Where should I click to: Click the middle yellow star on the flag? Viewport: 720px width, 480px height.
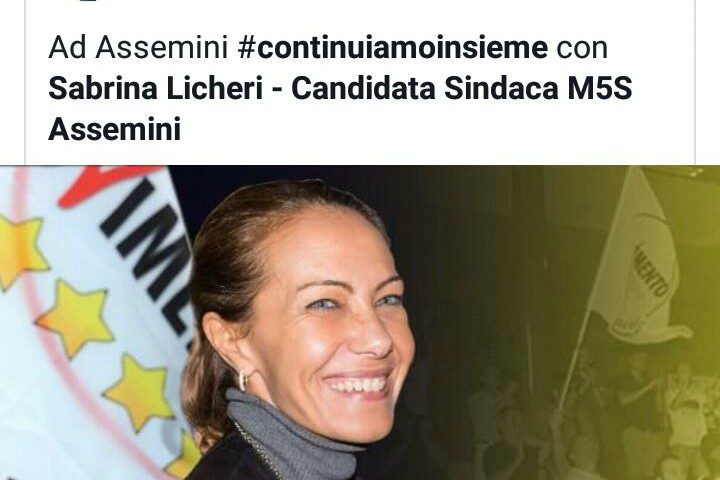click(76, 316)
